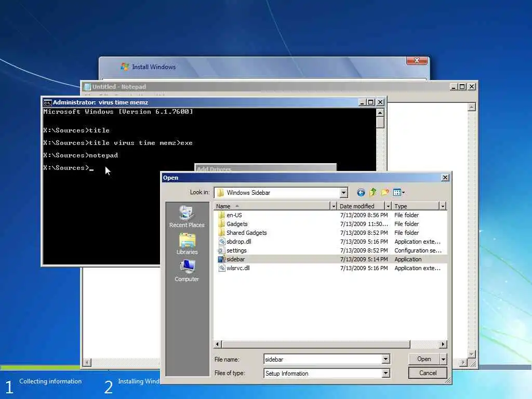Select the settings configuration file icon
The height and width of the screenshot is (399, 532).
pos(221,250)
